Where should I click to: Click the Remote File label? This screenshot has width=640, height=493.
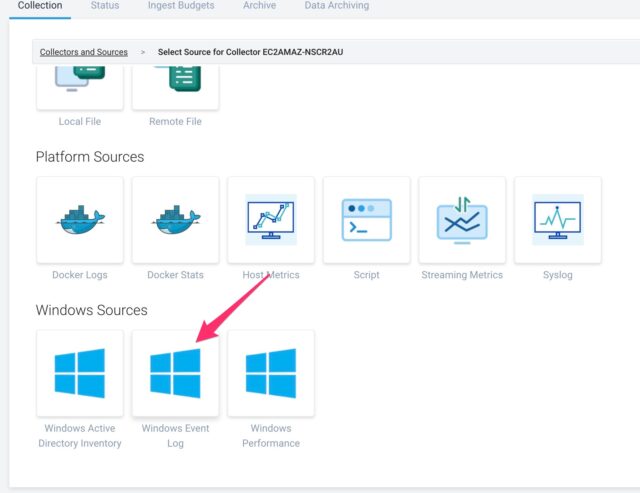[x=175, y=122]
